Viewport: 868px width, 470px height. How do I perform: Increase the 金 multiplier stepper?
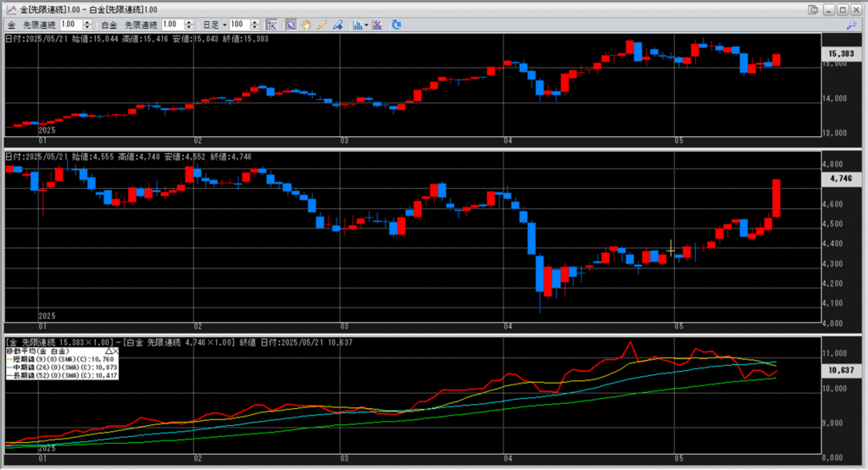click(87, 22)
